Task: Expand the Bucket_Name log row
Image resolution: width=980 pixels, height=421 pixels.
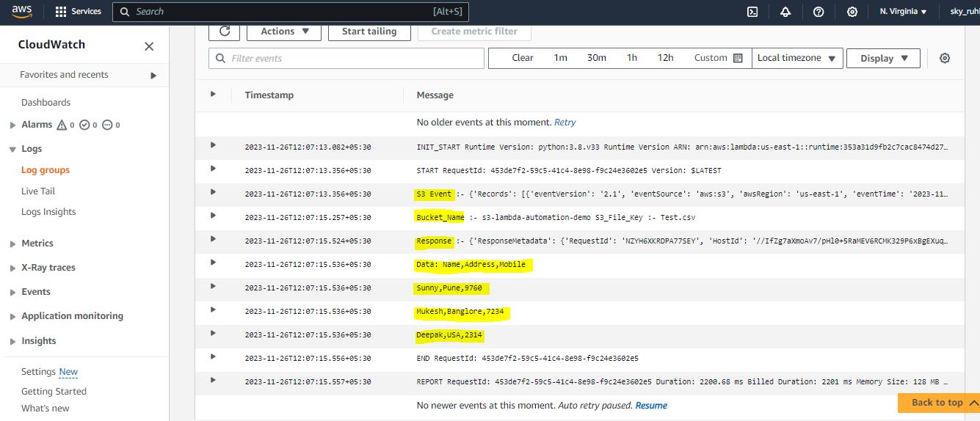Action: tap(213, 216)
